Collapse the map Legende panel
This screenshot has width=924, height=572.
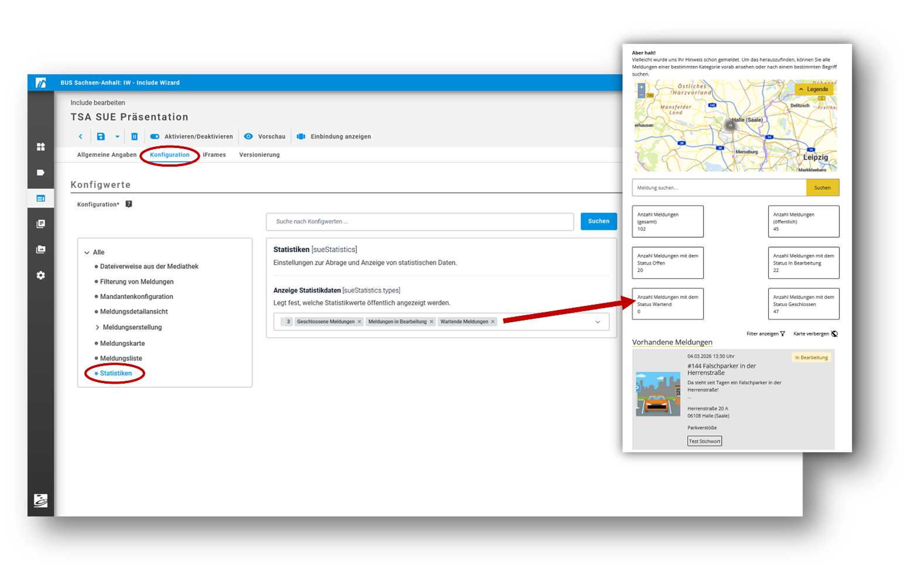click(x=814, y=89)
